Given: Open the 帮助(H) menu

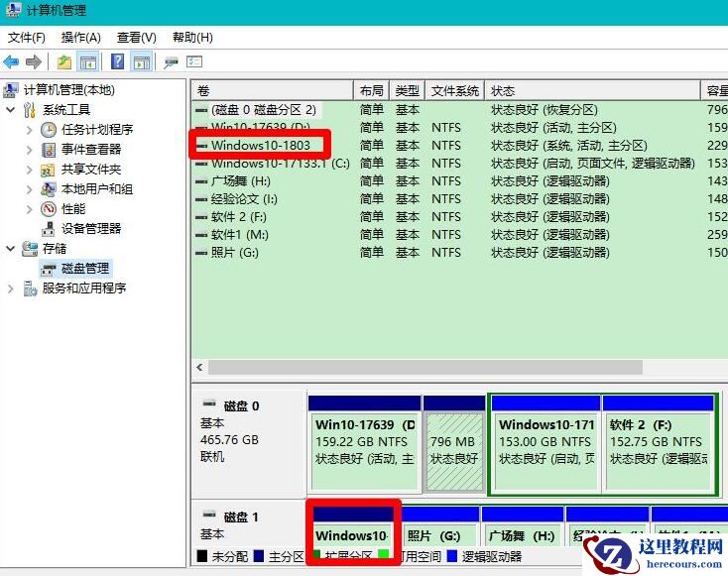Looking at the screenshot, I should pos(192,38).
